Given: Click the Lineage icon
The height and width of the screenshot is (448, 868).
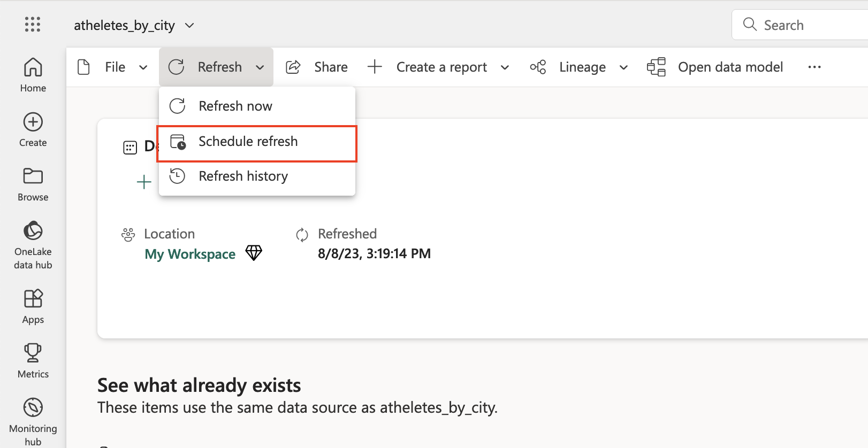Looking at the screenshot, I should tap(538, 67).
